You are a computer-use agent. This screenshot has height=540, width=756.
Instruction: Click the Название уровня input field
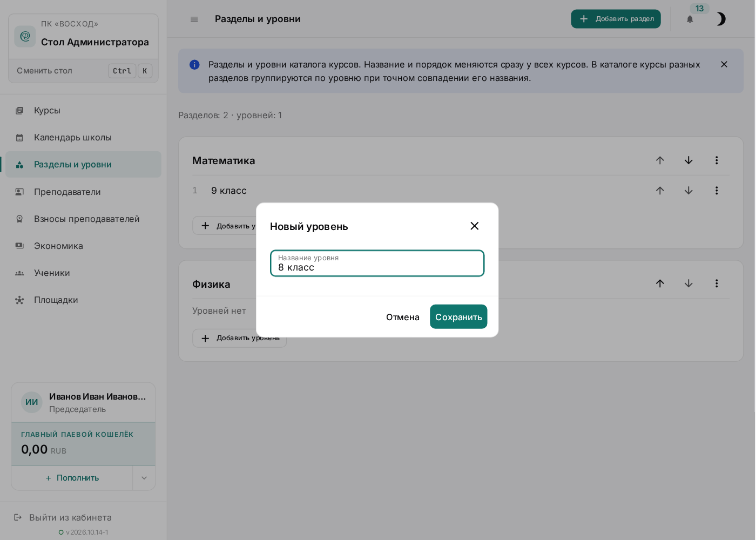[x=377, y=264]
